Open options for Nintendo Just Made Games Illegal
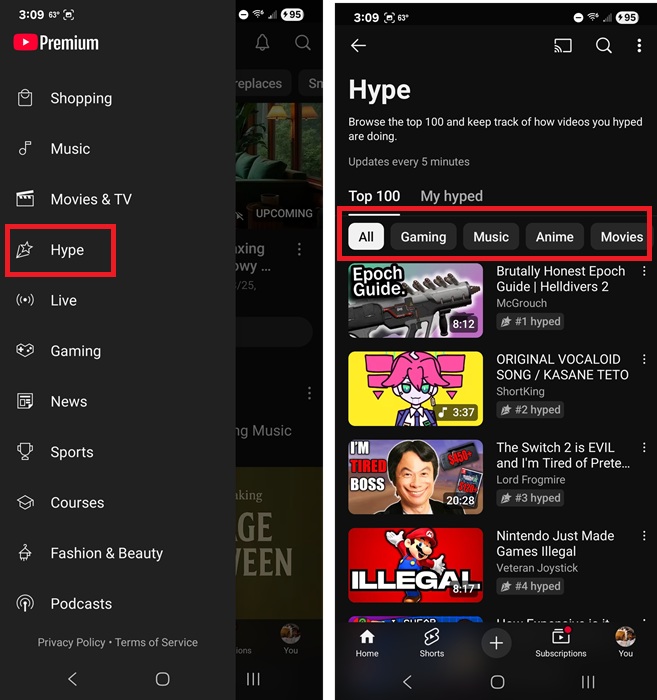This screenshot has width=657, height=700. tap(644, 535)
